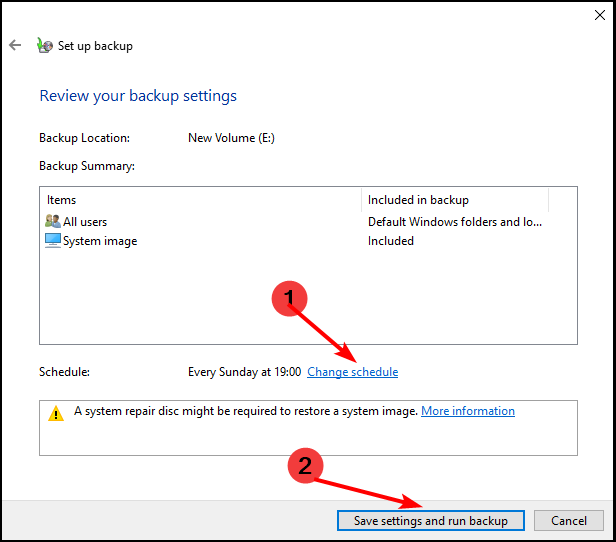The height and width of the screenshot is (542, 616).
Task: Click the Default Windows folders entry
Action: tap(455, 222)
